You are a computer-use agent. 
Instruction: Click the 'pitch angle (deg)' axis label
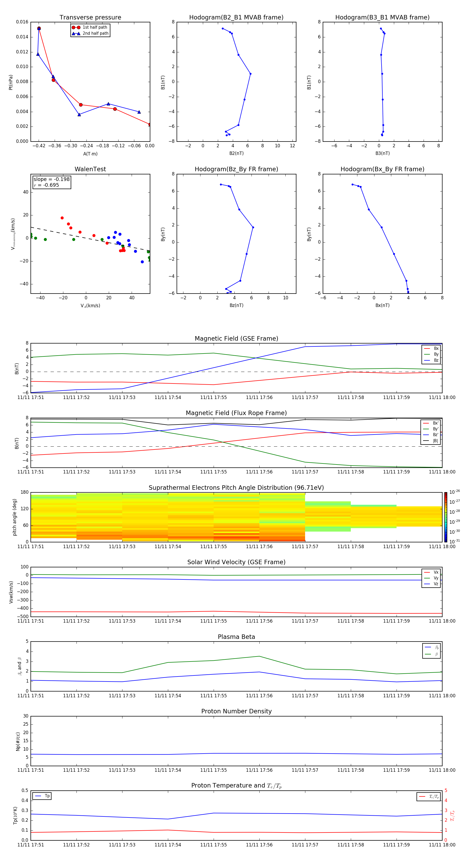pos(14,517)
